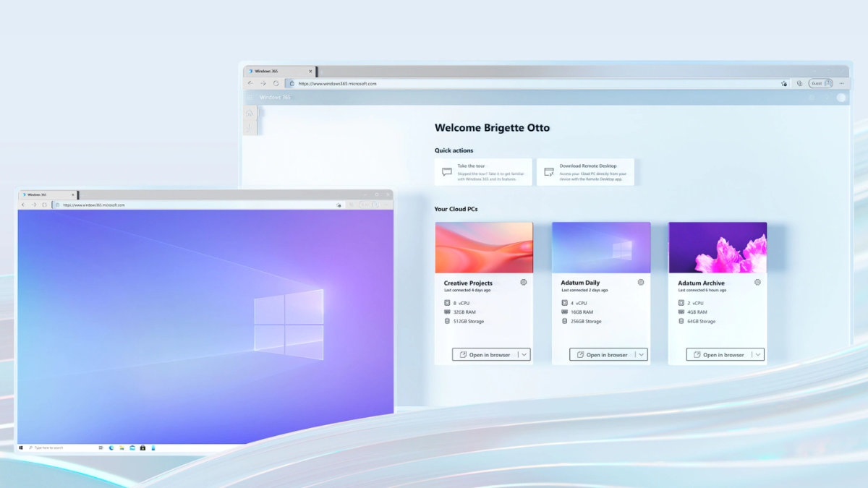Viewport: 868px width, 488px height.
Task: Click Adatum Daily card thumbnail
Action: 601,247
